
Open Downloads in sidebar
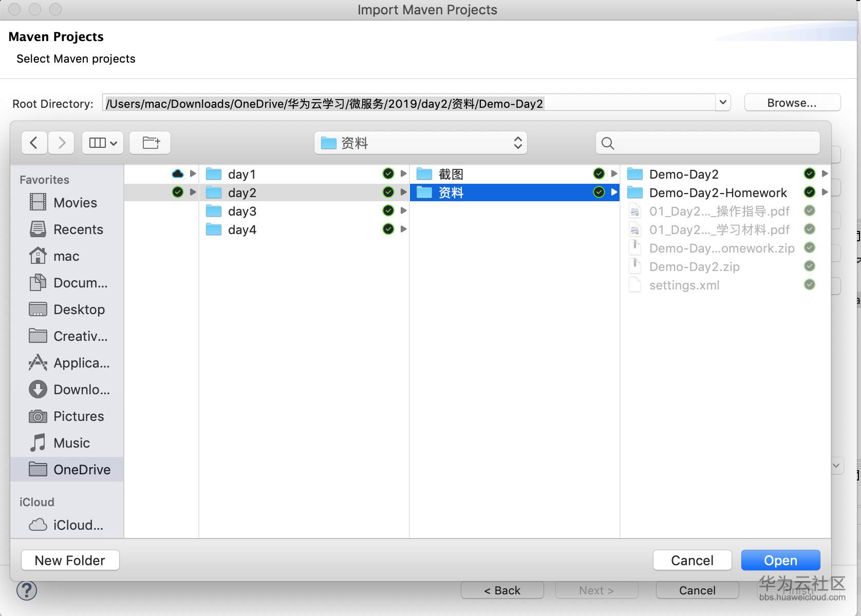[x=67, y=389]
